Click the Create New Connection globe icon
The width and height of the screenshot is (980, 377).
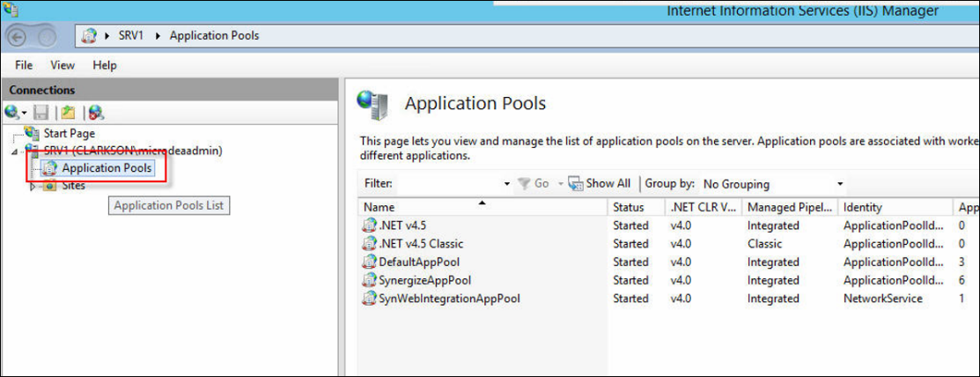pyautogui.click(x=11, y=113)
